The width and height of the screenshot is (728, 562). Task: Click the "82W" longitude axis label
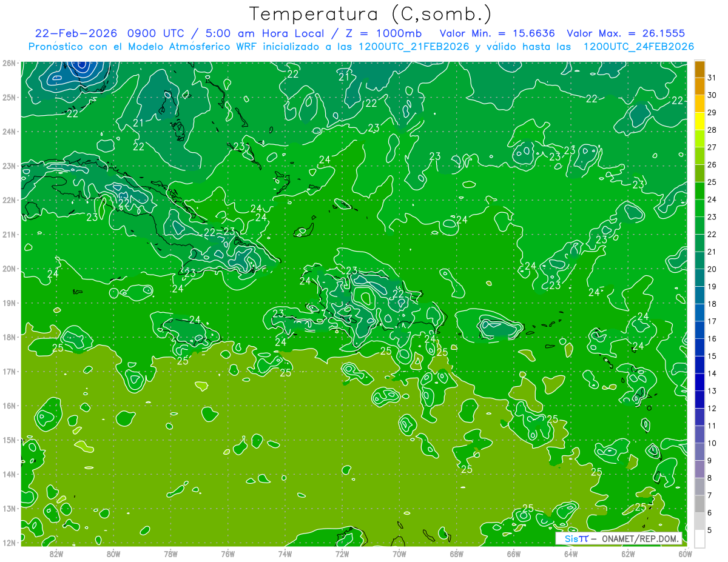click(56, 554)
